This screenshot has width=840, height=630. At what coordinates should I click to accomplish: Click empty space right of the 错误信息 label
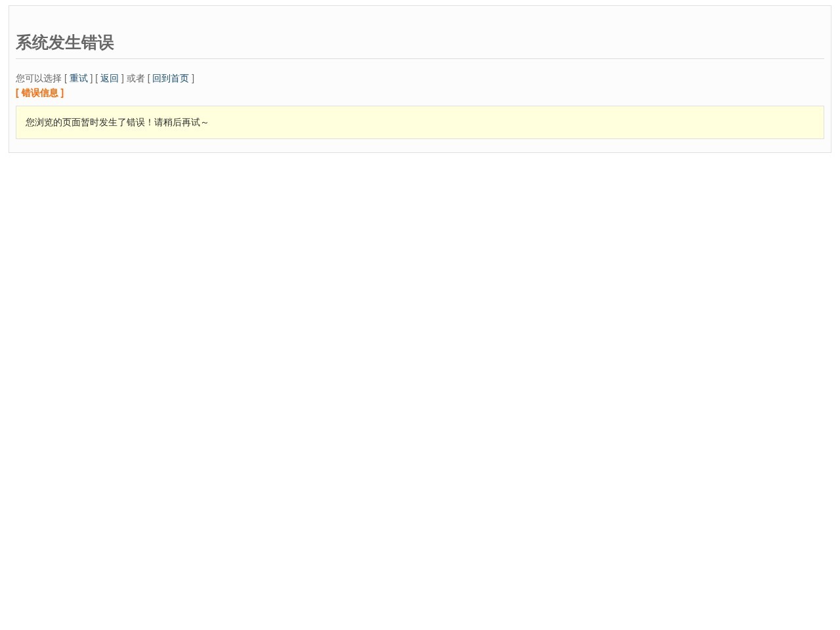394,93
